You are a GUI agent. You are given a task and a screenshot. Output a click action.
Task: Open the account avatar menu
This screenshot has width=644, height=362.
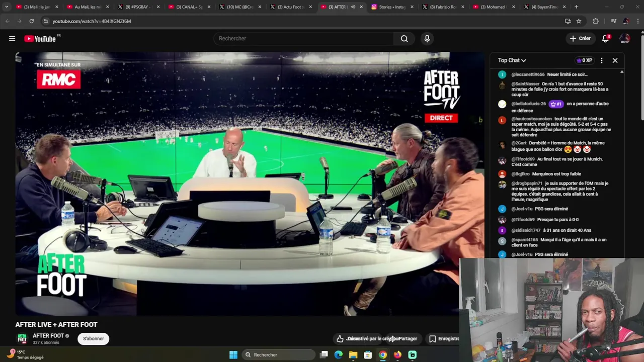[624, 39]
